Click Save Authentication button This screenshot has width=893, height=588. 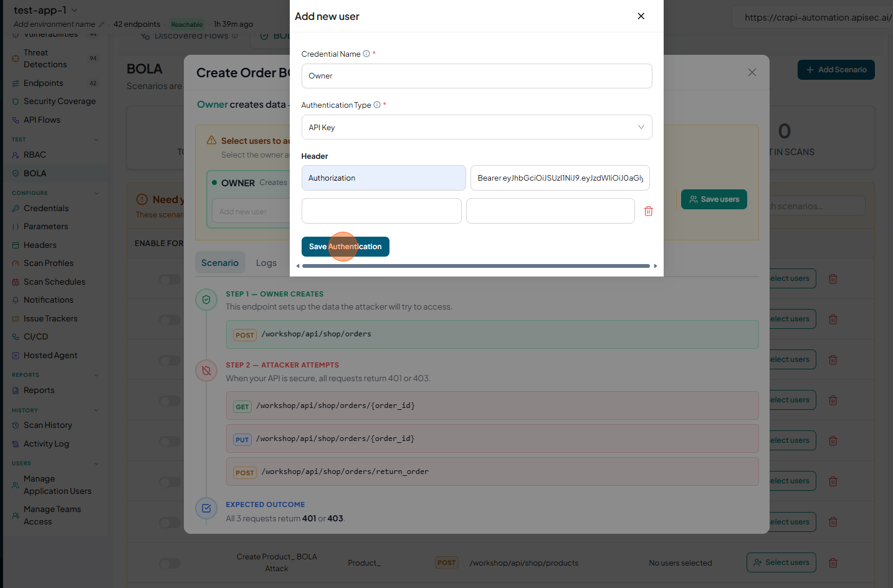[x=345, y=247]
